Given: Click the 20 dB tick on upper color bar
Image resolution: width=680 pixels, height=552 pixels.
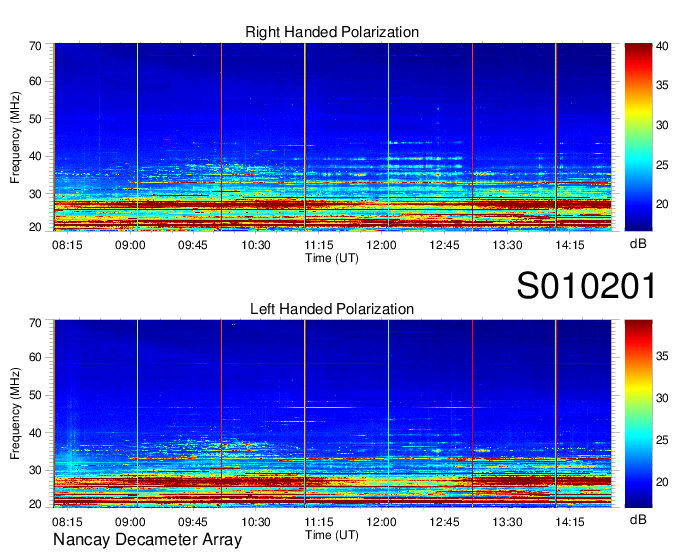Looking at the screenshot, I should (662, 204).
